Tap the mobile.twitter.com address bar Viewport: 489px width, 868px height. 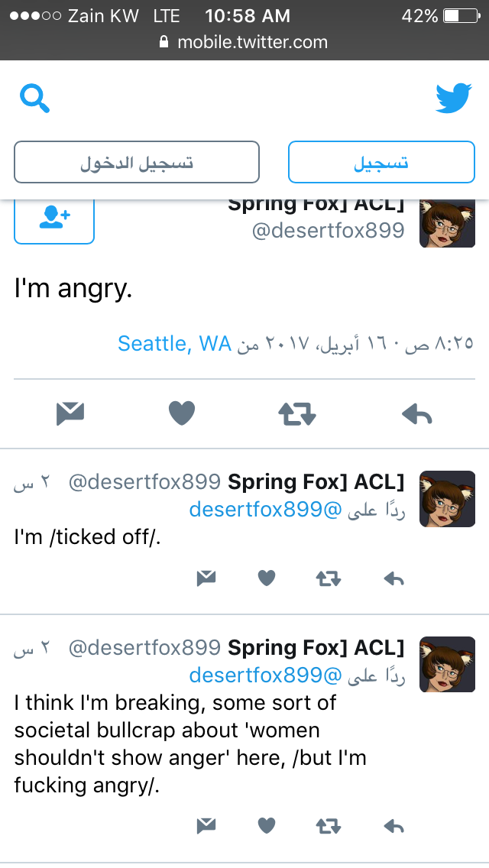[x=244, y=42]
